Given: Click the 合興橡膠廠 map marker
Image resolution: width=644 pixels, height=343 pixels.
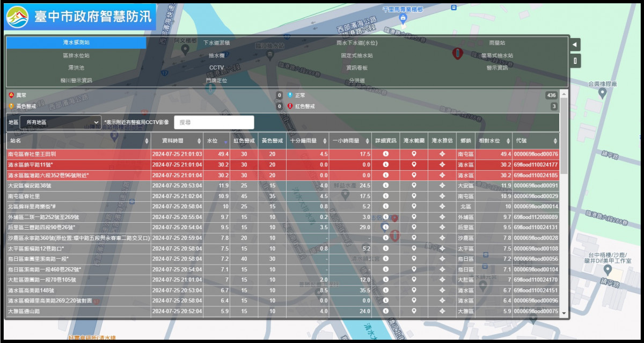Looking at the screenshot, I should [x=602, y=93].
